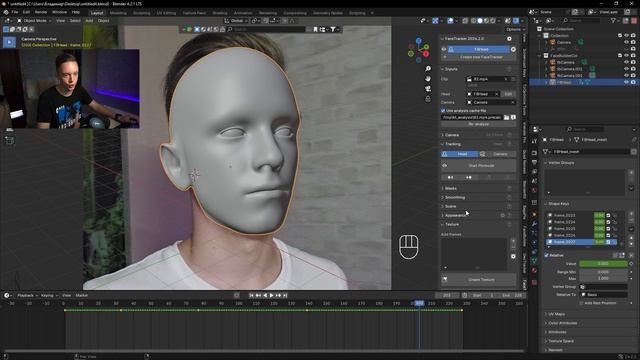The height and width of the screenshot is (360, 640).
Task: Adjust the shape key Value slider
Action: tap(603, 264)
